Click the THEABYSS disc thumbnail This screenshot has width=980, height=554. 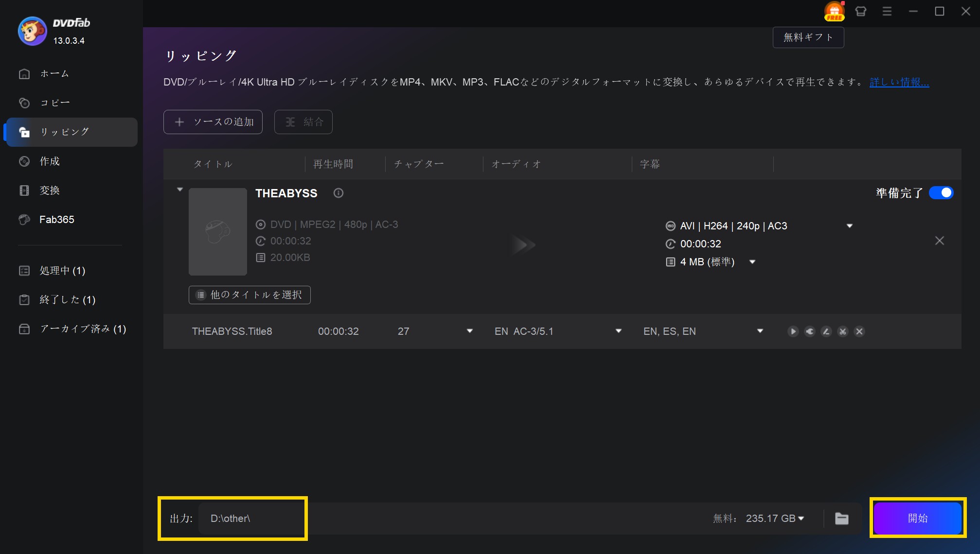218,232
